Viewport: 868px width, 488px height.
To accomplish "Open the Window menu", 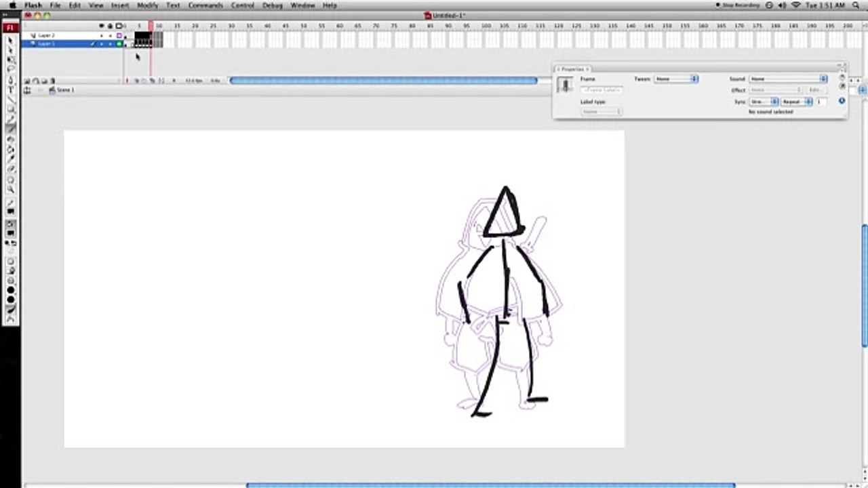I will (x=302, y=5).
